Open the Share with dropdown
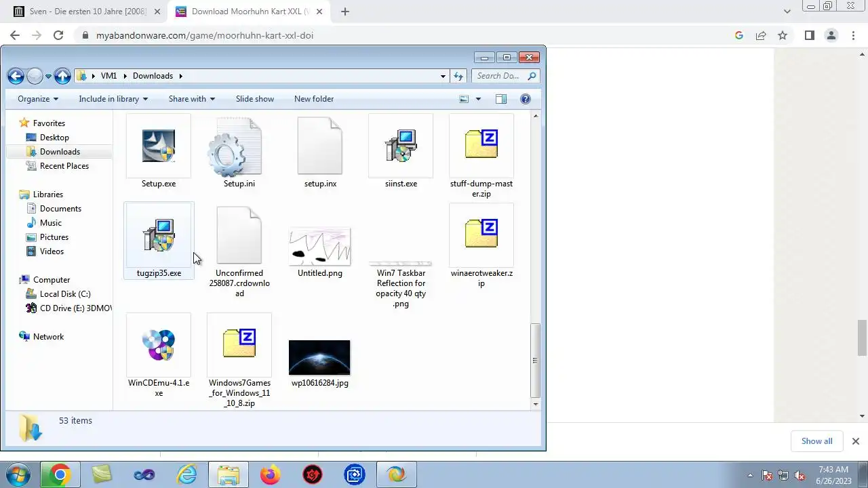 pyautogui.click(x=192, y=99)
